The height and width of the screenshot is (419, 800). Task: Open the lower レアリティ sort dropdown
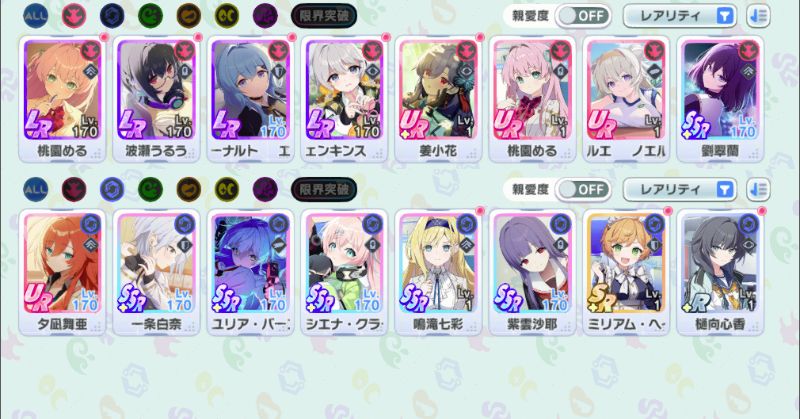click(680, 190)
